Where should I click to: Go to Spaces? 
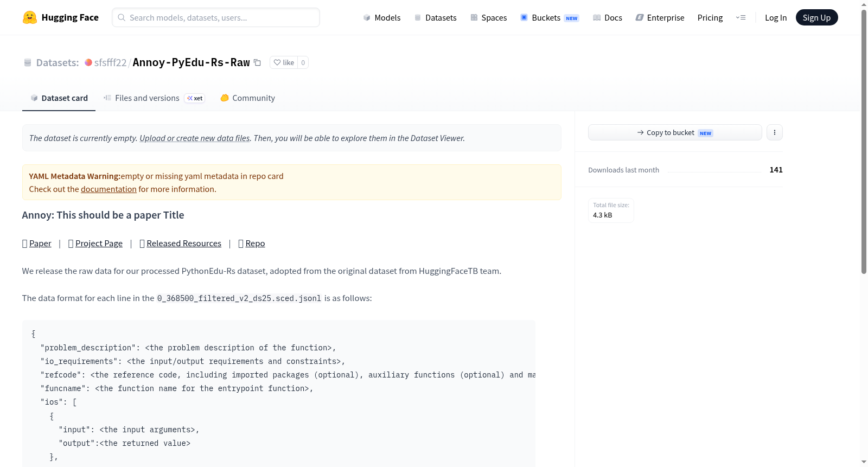point(489,17)
